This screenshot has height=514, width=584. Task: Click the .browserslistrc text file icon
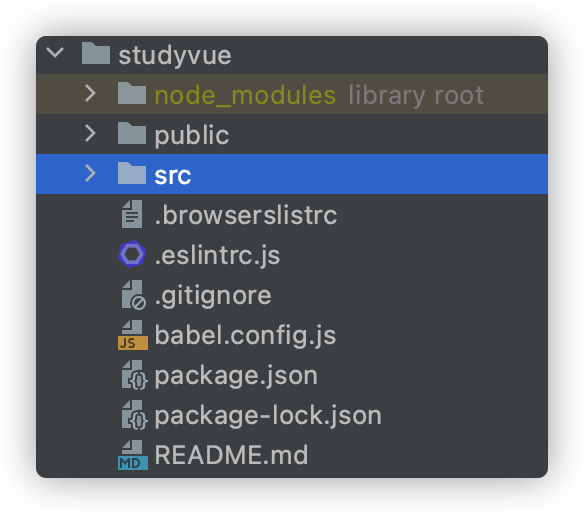(x=132, y=214)
